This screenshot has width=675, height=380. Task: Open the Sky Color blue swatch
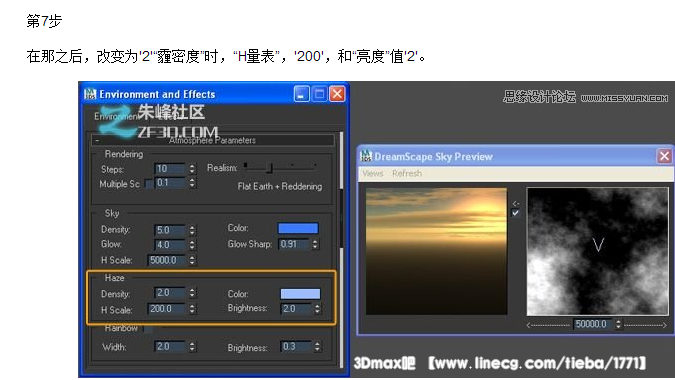pyautogui.click(x=298, y=228)
